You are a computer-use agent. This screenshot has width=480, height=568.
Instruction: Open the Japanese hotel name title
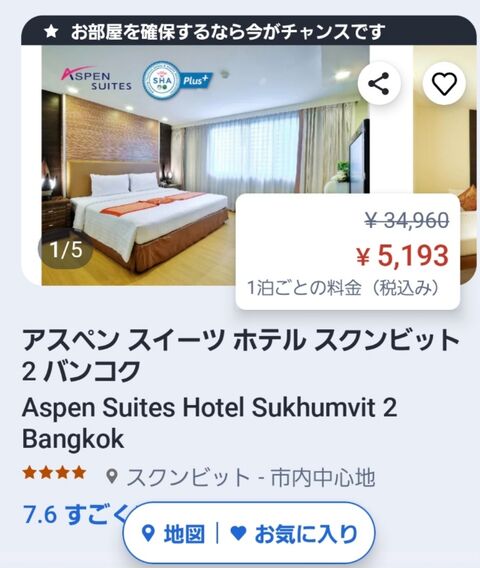[x=241, y=355]
